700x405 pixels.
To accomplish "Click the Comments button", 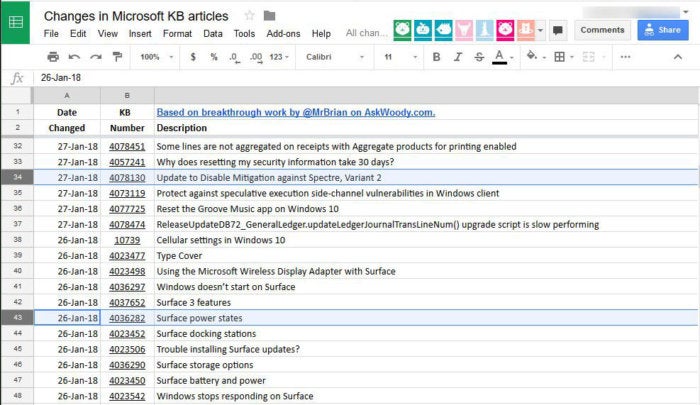I will 602,30.
